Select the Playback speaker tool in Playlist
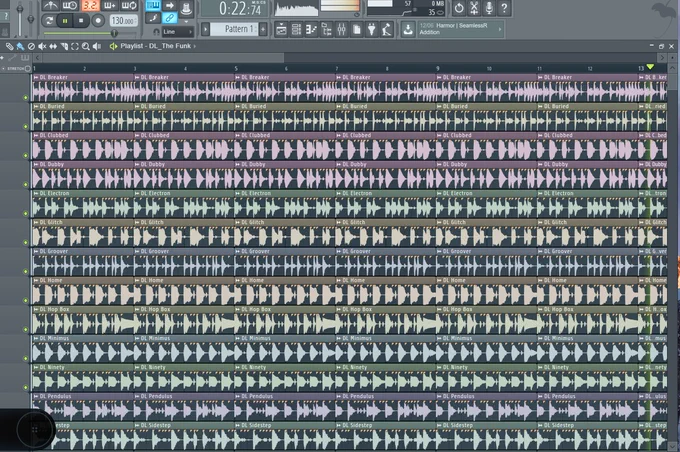This screenshot has height=452, width=680. (97, 46)
